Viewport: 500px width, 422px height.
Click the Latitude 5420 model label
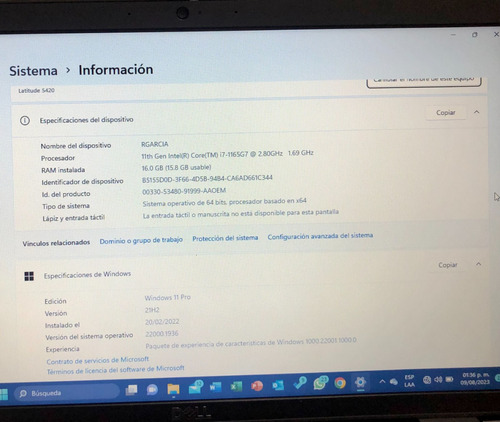36,91
